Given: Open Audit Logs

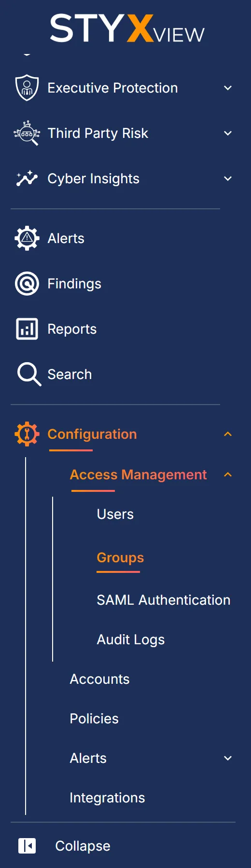Looking at the screenshot, I should coord(131,639).
